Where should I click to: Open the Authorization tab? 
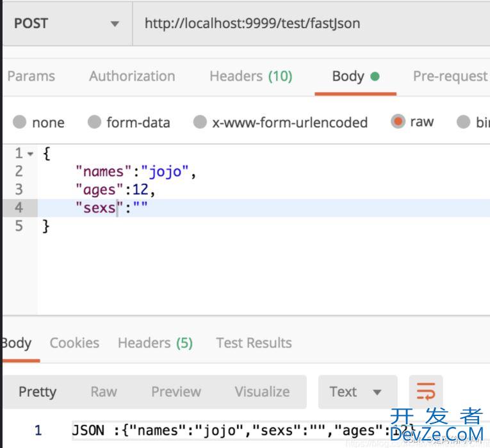click(x=132, y=77)
